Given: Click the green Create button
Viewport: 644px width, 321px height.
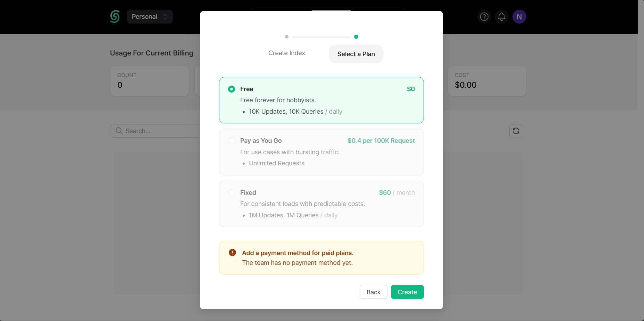Looking at the screenshot, I should [407, 292].
